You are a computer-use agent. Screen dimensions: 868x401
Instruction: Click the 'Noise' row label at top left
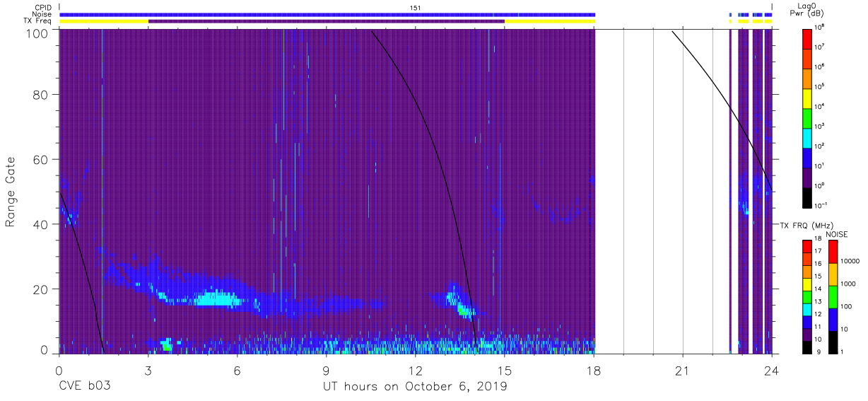pos(41,14)
